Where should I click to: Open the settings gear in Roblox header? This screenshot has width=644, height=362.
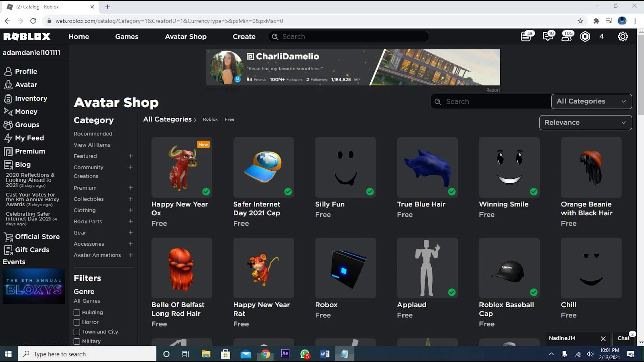pos(623,37)
